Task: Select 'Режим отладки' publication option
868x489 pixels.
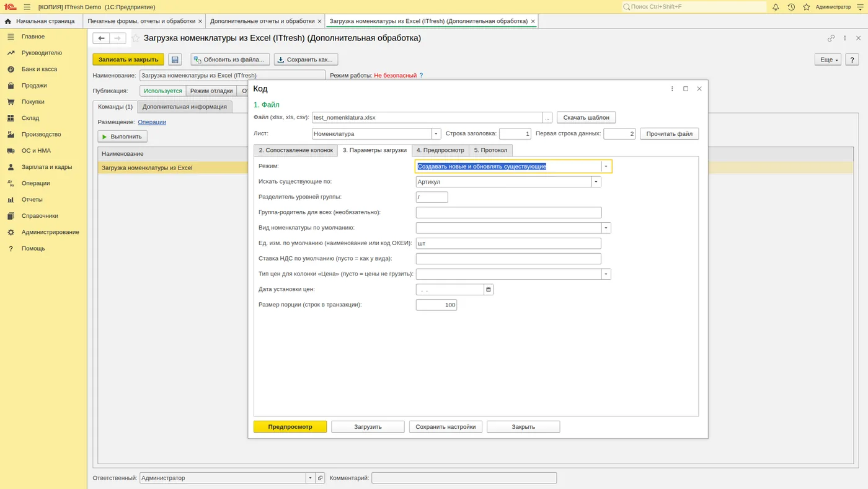Action: 211,91
